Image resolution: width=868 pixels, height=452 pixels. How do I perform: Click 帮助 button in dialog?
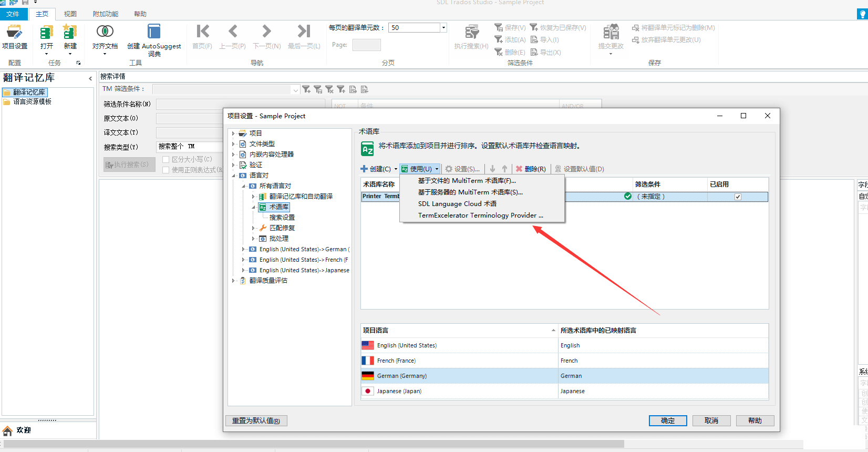[x=755, y=420]
